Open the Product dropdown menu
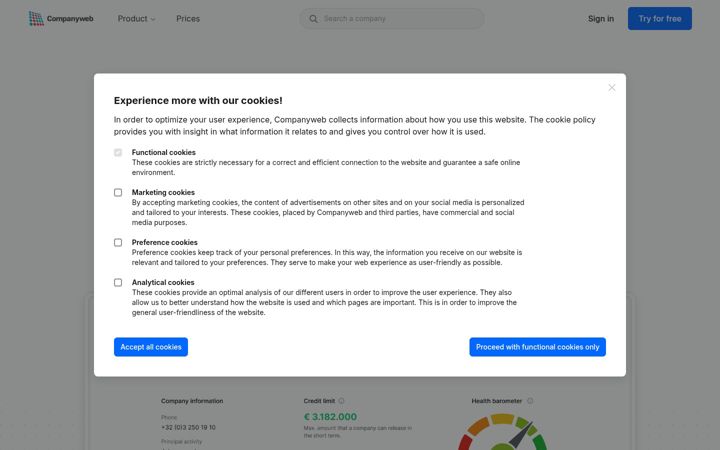The image size is (720, 450). 136,19
